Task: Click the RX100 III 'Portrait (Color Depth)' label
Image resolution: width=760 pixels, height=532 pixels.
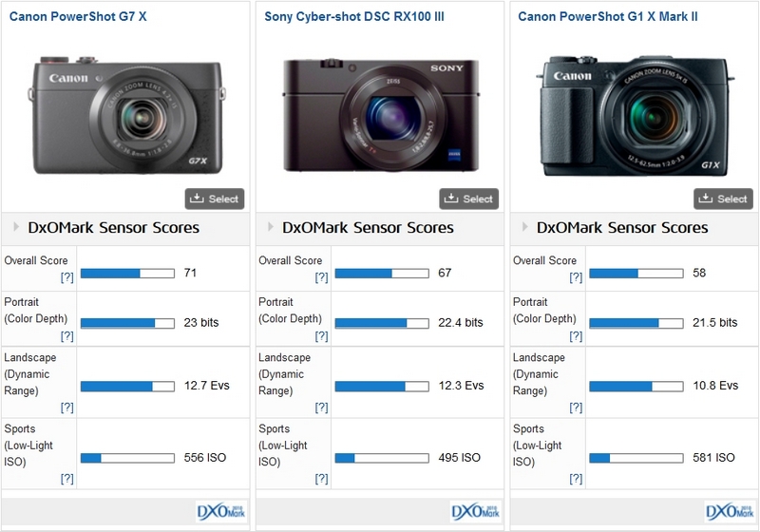Action: (291, 310)
